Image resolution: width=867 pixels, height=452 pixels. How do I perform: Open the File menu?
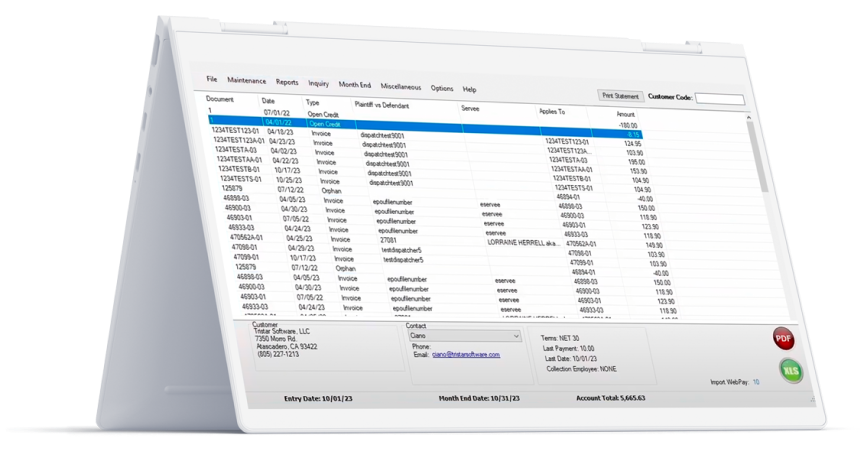tap(212, 79)
